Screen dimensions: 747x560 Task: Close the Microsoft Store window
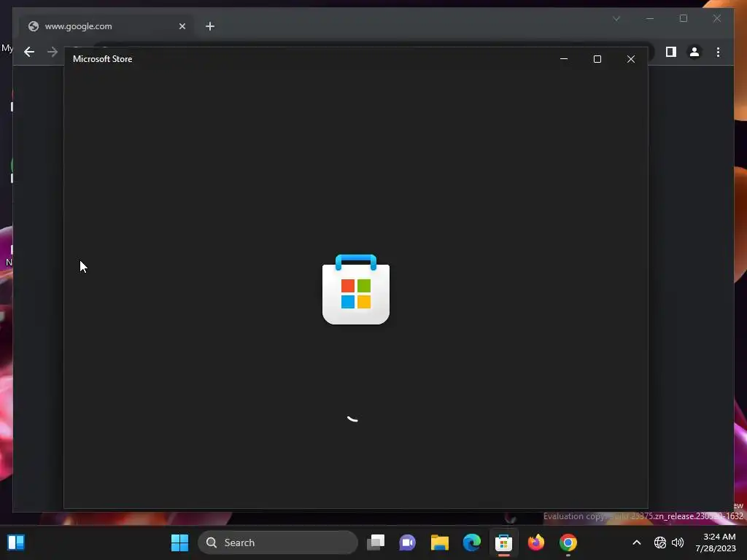[x=631, y=59]
